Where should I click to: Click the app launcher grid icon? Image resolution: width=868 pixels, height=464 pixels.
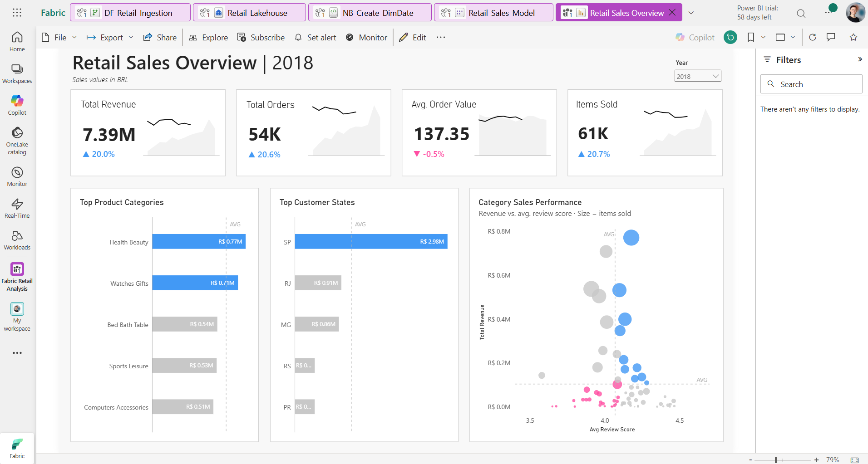pyautogui.click(x=17, y=13)
